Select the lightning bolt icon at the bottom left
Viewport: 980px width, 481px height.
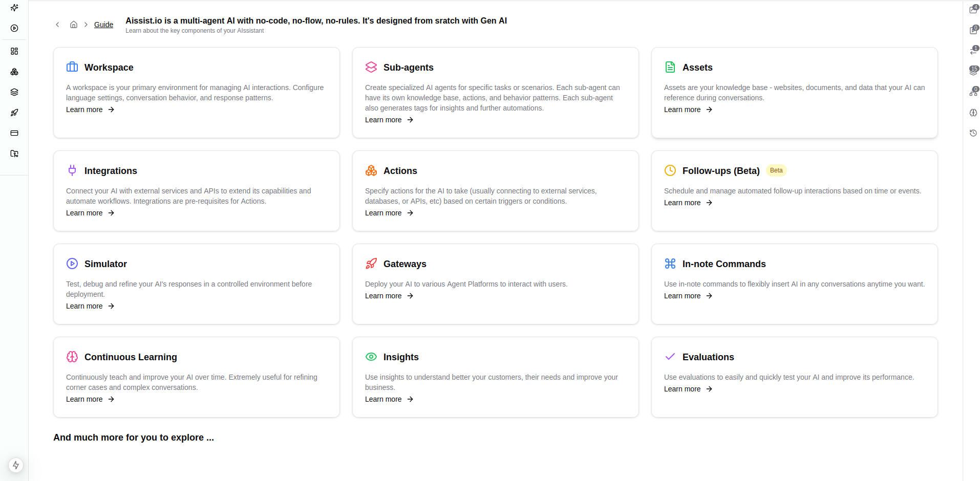16,465
